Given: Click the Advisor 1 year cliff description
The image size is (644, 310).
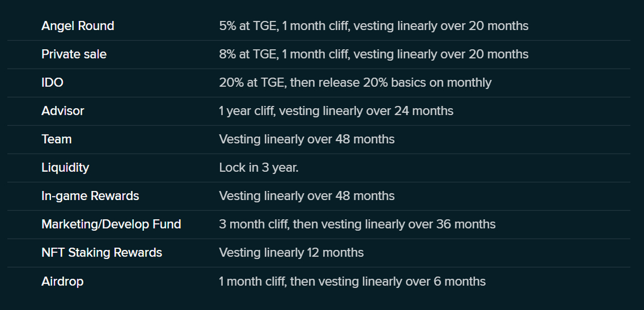Looking at the screenshot, I should click(336, 111).
